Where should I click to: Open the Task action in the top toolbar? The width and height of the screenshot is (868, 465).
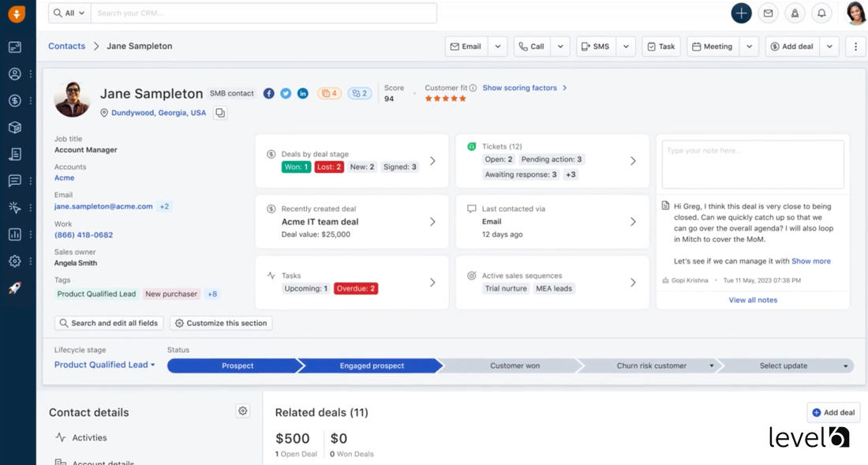click(x=661, y=46)
